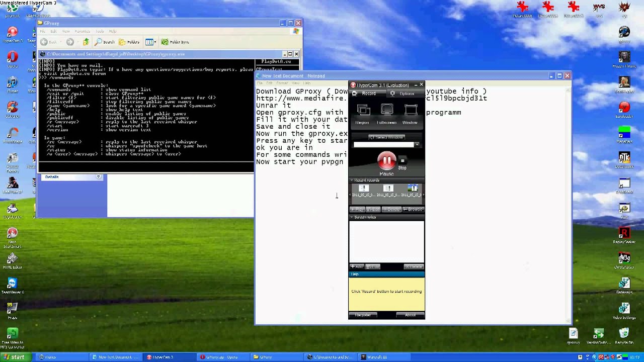The width and height of the screenshot is (644, 362).
Task: Open the Favorites menu in GProxy explorer
Action: click(x=82, y=32)
